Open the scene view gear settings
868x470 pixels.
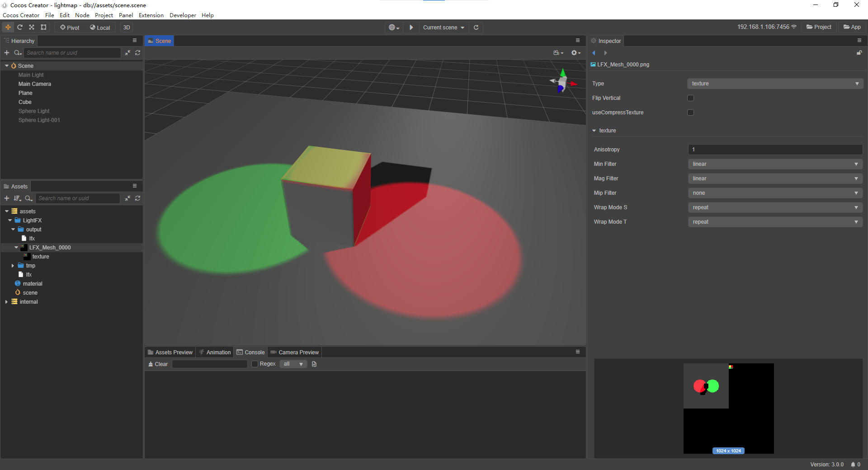[576, 53]
